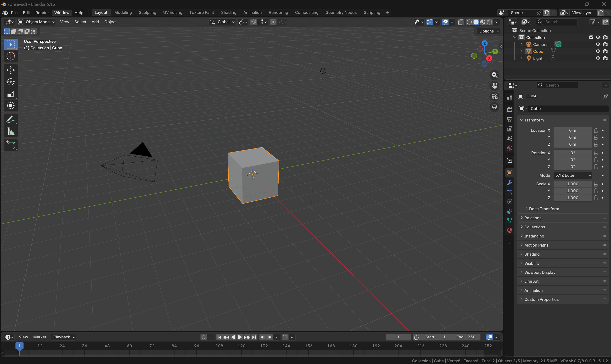The width and height of the screenshot is (611, 364).
Task: Enable auto keying record button
Action: 204,337
